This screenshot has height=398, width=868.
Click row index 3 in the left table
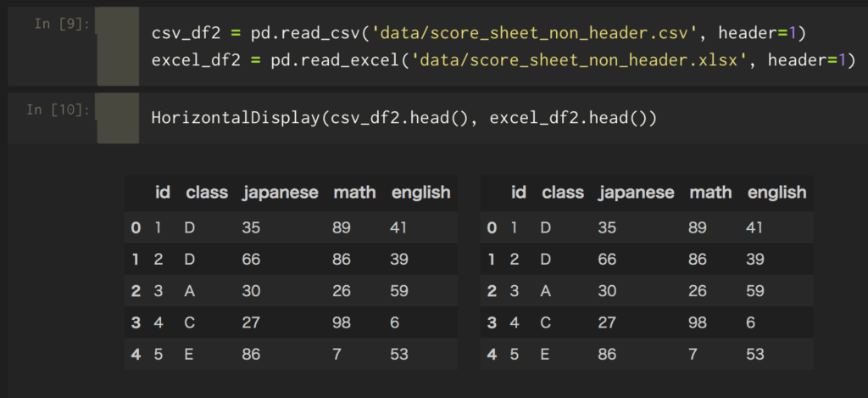pyautogui.click(x=136, y=322)
